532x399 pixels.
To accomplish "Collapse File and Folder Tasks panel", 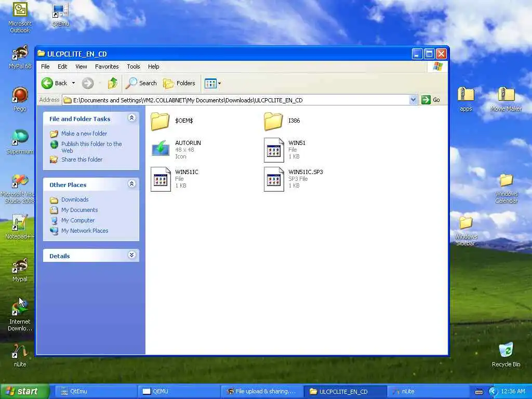I will (131, 118).
